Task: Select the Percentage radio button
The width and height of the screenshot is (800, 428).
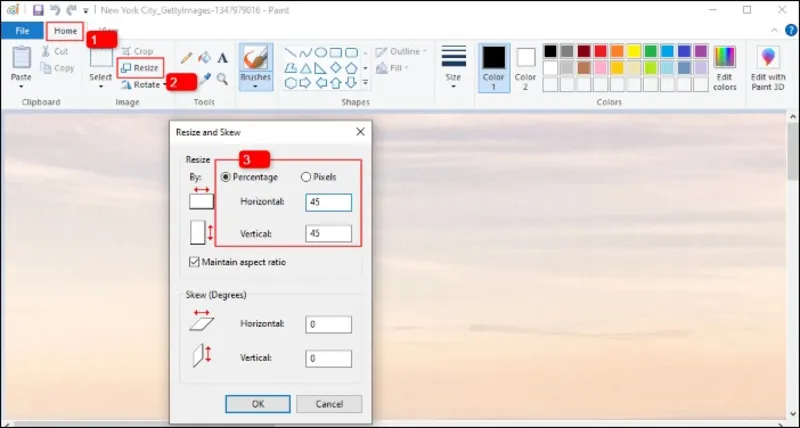Action: [225, 177]
